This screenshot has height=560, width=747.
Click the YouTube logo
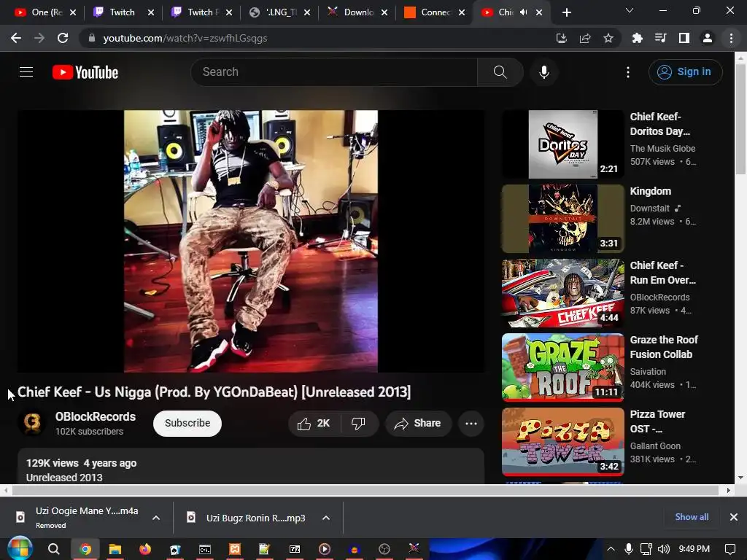85,72
